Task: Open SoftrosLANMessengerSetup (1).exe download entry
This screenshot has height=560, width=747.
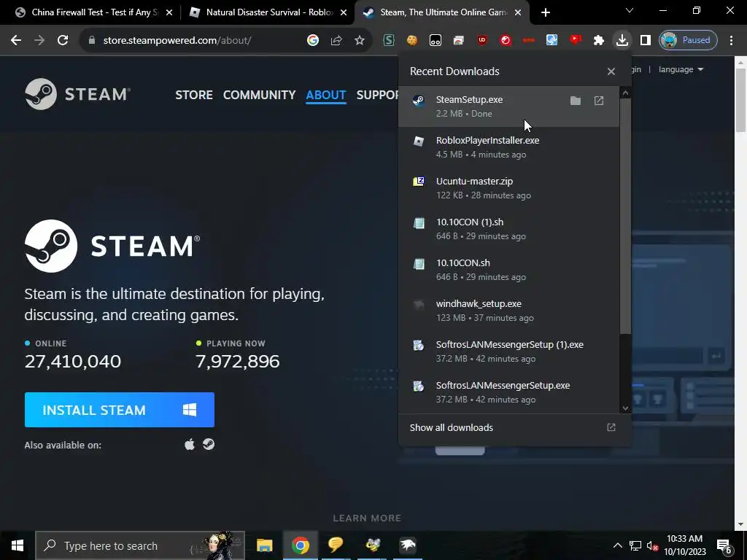Action: pyautogui.click(x=508, y=351)
